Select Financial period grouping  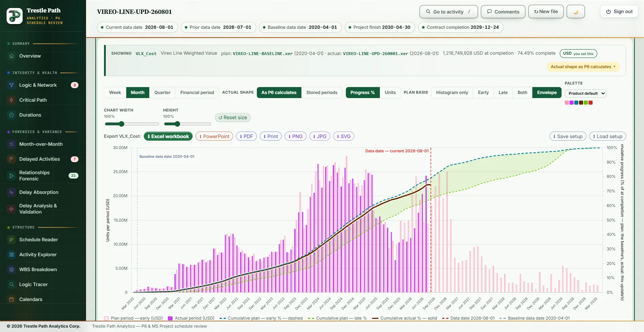[197, 93]
